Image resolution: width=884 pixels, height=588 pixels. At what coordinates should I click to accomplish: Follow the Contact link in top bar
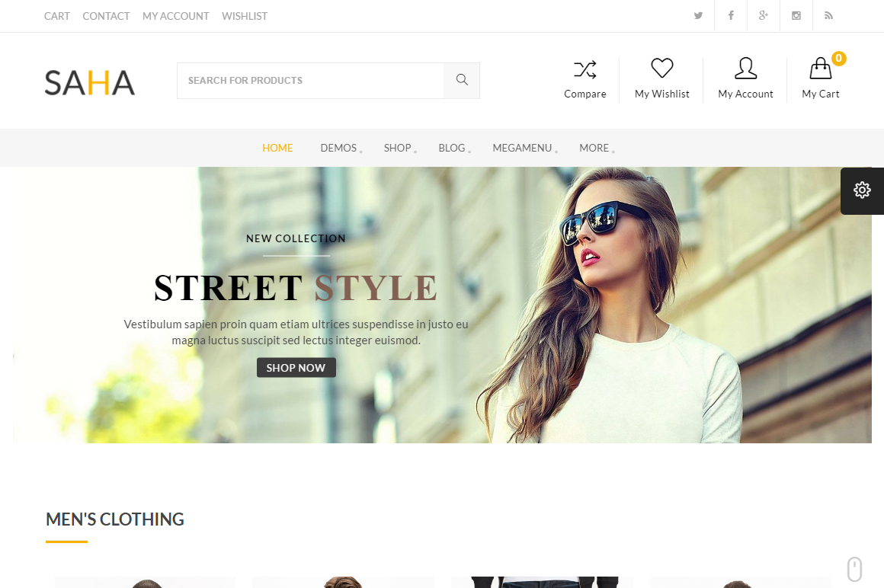(106, 16)
